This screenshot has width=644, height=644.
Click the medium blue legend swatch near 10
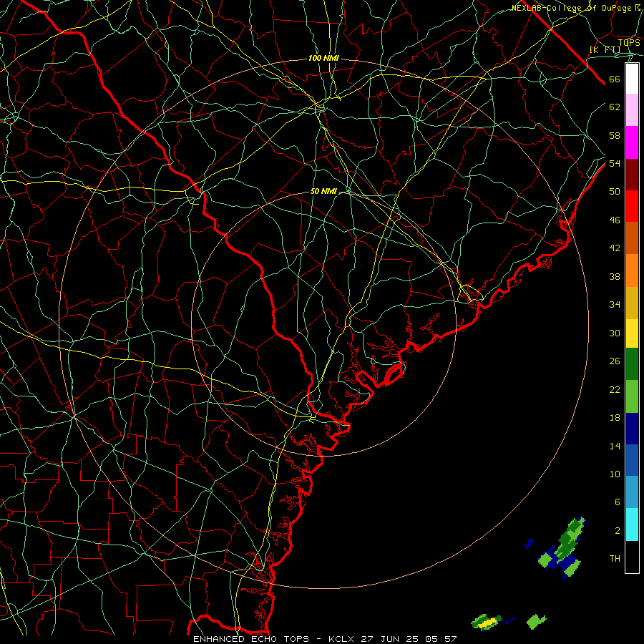point(632,460)
